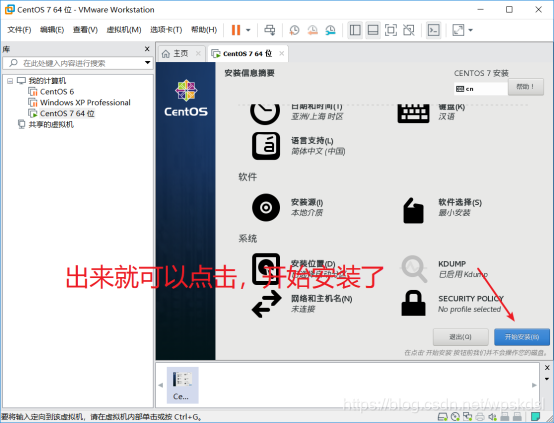Select 我的计算机 in the library tree
The width and height of the screenshot is (554, 423).
[47, 81]
